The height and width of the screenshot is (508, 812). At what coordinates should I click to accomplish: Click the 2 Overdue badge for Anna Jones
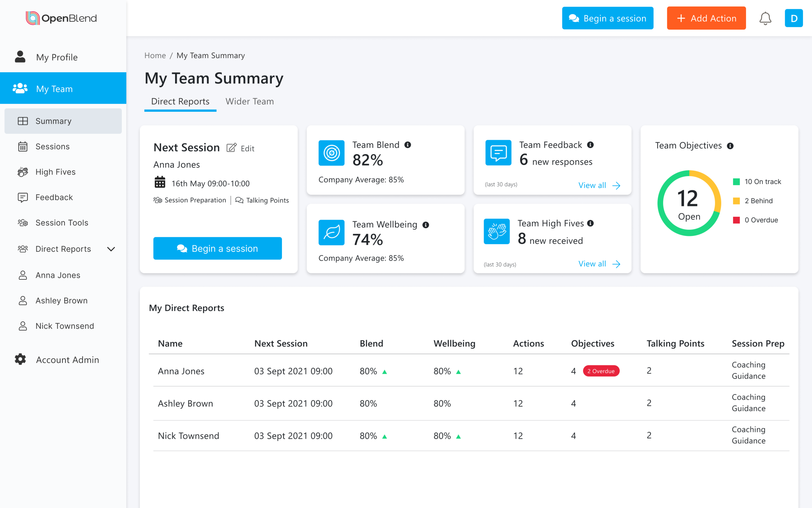point(601,371)
